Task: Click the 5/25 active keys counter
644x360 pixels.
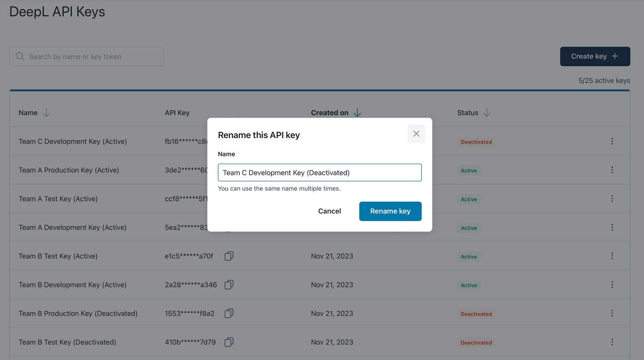Action: [604, 81]
